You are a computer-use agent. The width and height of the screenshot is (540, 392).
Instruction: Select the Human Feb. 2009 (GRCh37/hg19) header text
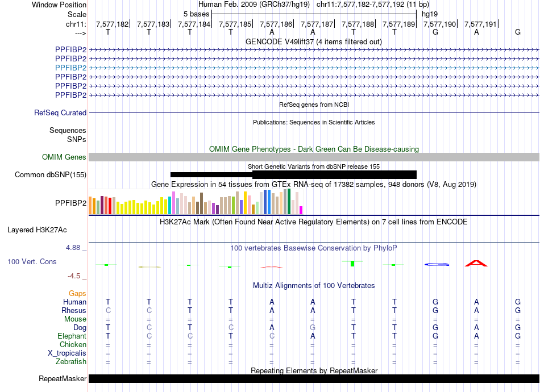[254, 5]
